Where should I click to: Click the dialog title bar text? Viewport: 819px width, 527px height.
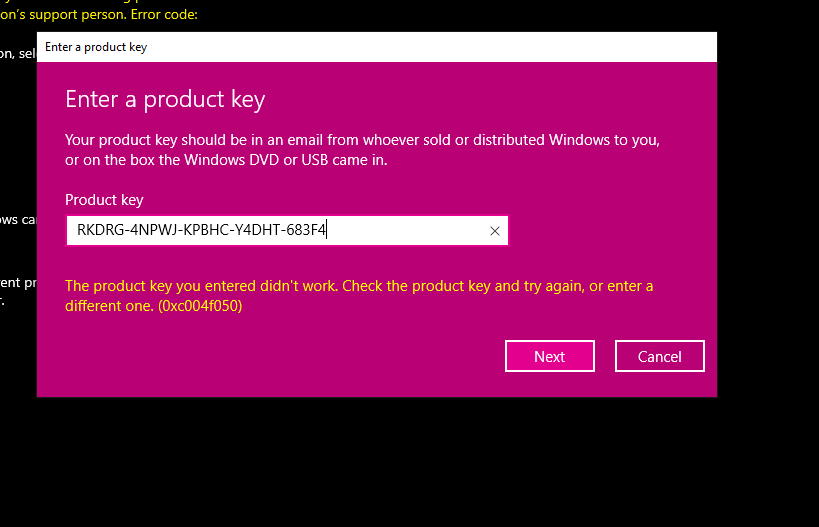pyautogui.click(x=96, y=47)
